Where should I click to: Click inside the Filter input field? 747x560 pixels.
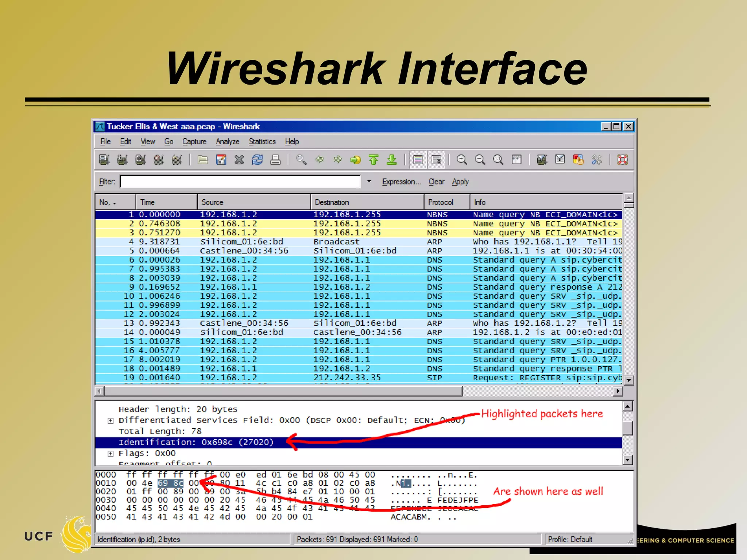[240, 182]
